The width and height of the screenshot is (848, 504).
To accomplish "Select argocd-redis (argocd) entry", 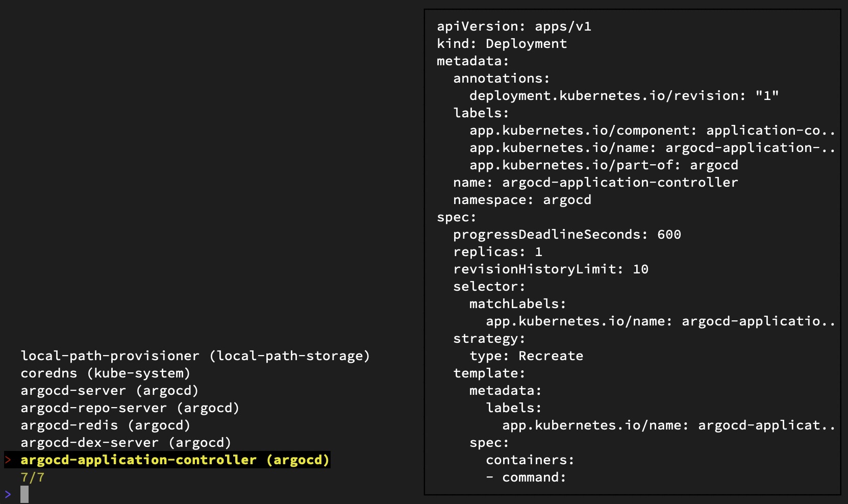I will pos(105,425).
